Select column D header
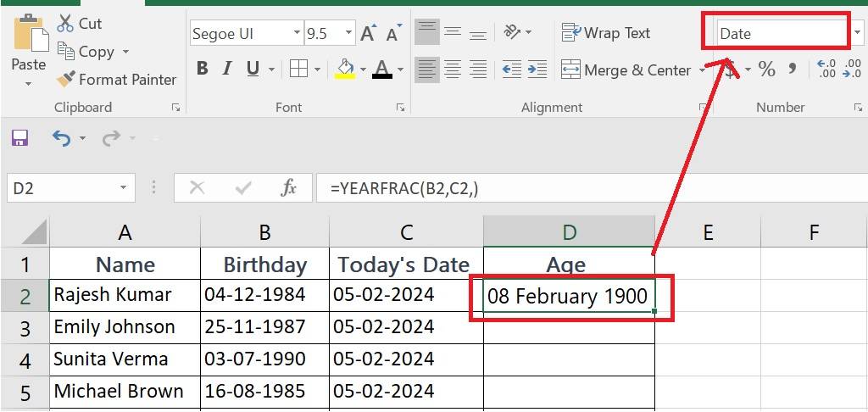Viewport: 868px width, 412px height. [x=569, y=232]
